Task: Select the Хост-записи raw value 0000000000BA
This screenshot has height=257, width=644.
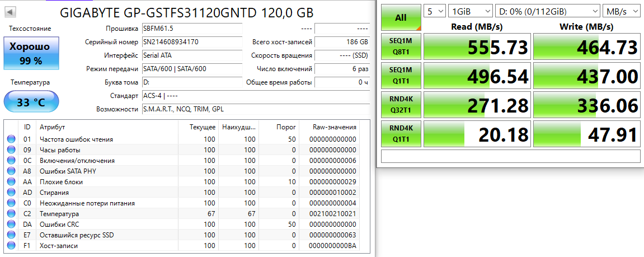Action: (333, 246)
